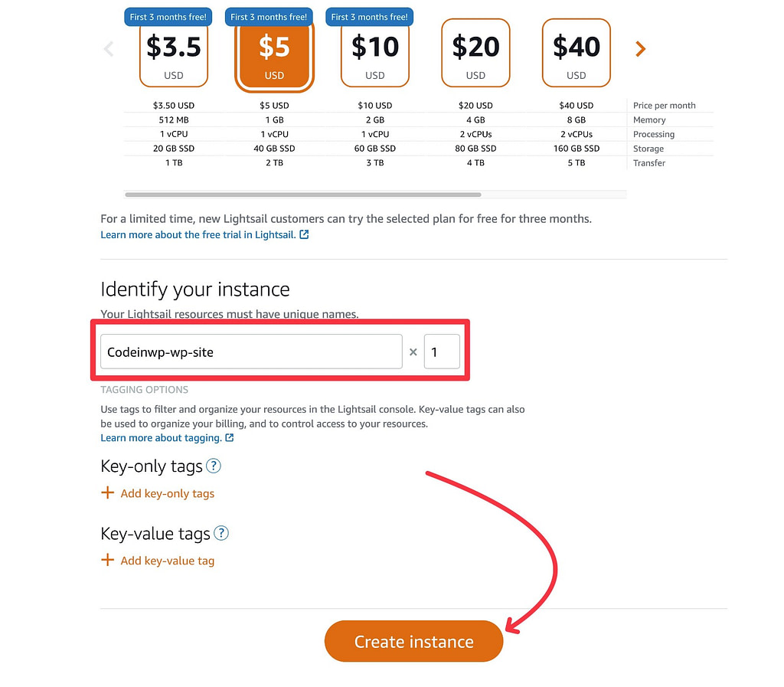Screen dimensions: 784x687
Task: Click the external link icon next to tagging link
Action: [x=228, y=437]
